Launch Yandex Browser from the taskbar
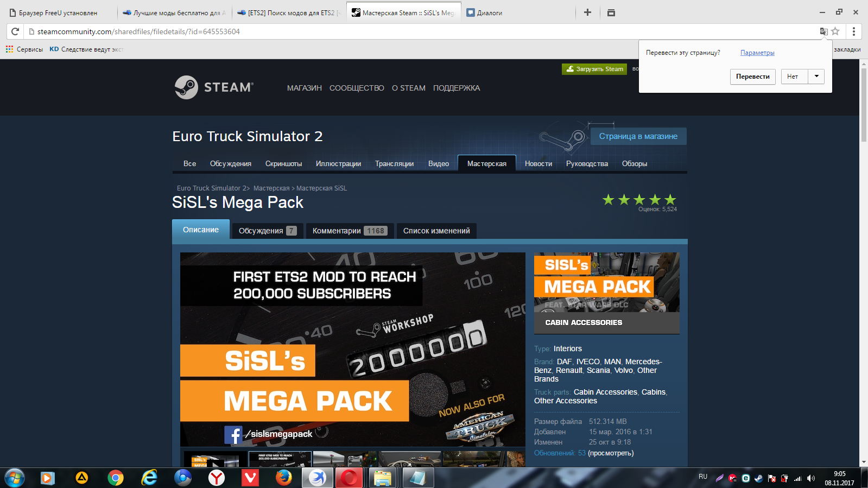Screen dimensions: 868x488 coord(217,478)
